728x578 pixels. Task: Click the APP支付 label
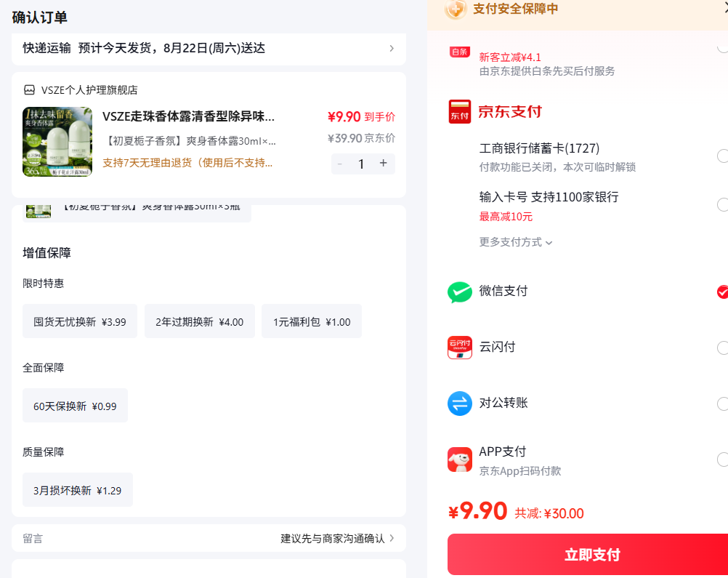[x=502, y=451]
